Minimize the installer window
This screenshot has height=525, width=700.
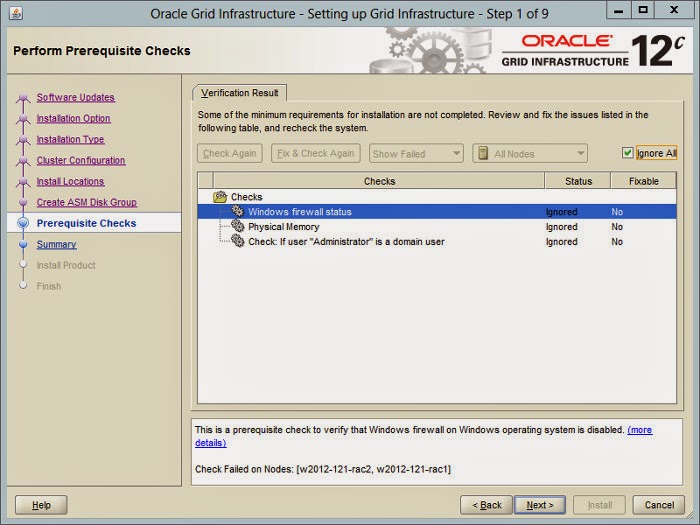pyautogui.click(x=618, y=10)
